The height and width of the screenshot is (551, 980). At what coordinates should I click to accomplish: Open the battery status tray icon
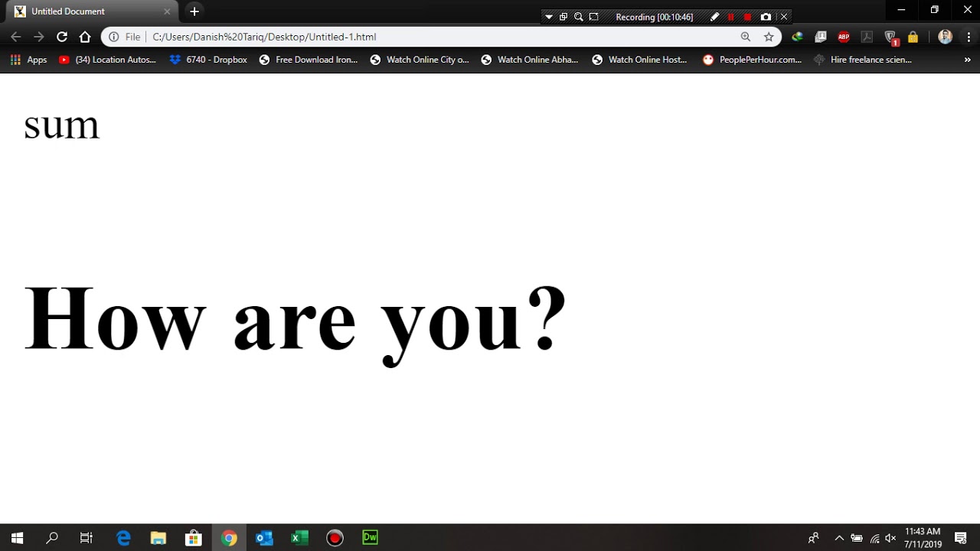(x=857, y=538)
